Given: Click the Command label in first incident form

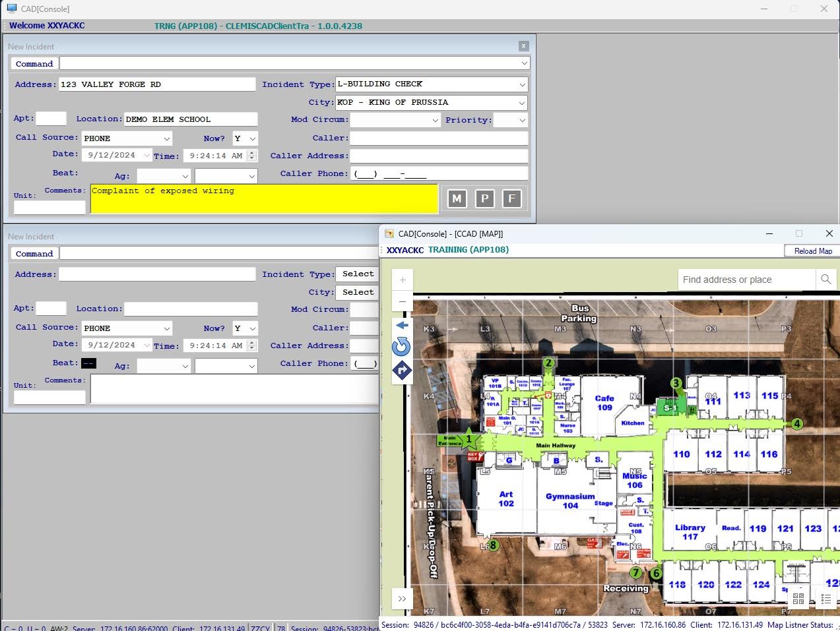Looking at the screenshot, I should [x=34, y=64].
